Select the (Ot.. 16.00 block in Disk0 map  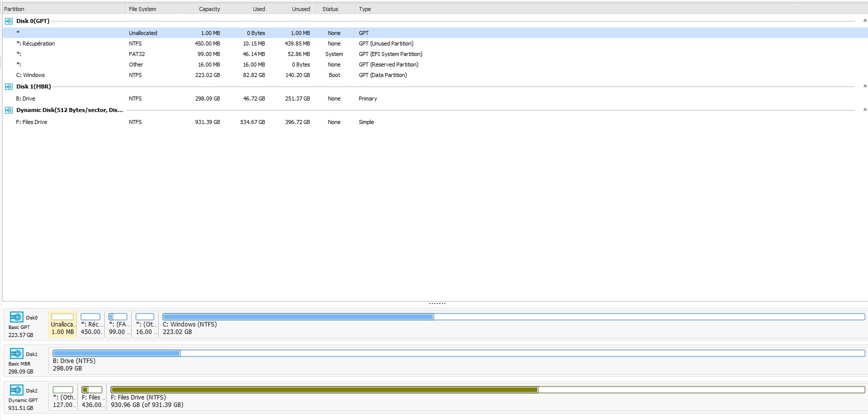(145, 324)
